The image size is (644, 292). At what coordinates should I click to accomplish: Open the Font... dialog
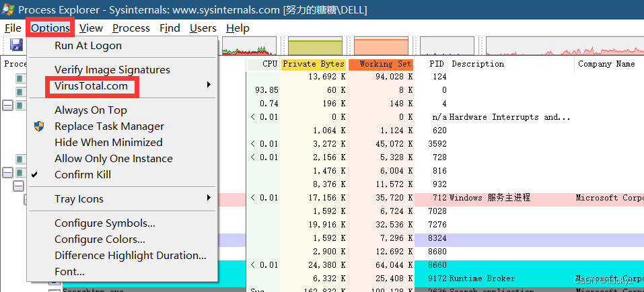(69, 271)
